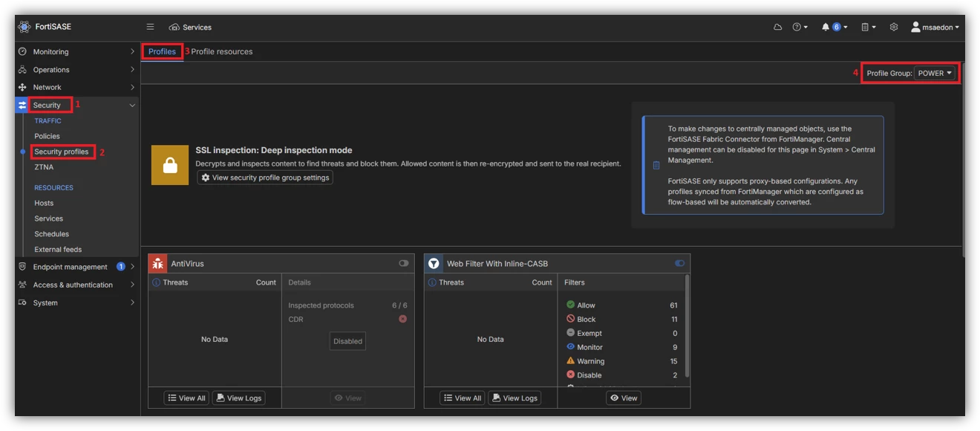Click the Network sidebar icon

pyautogui.click(x=22, y=88)
